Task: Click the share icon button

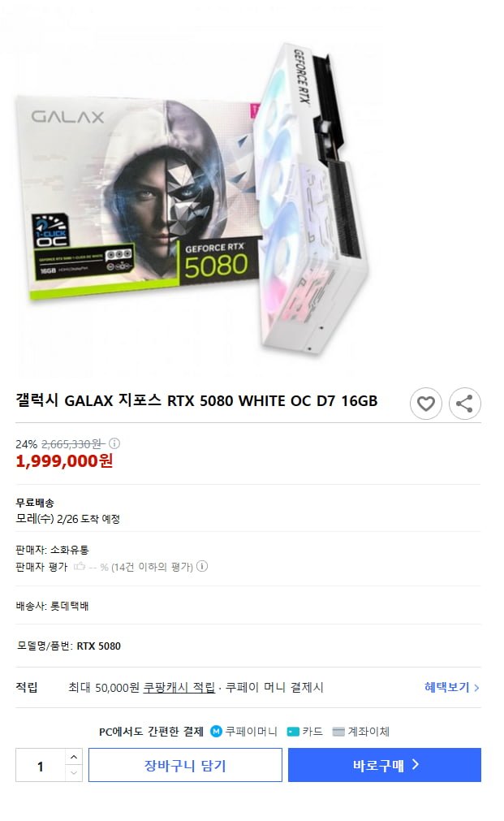Action: [465, 403]
